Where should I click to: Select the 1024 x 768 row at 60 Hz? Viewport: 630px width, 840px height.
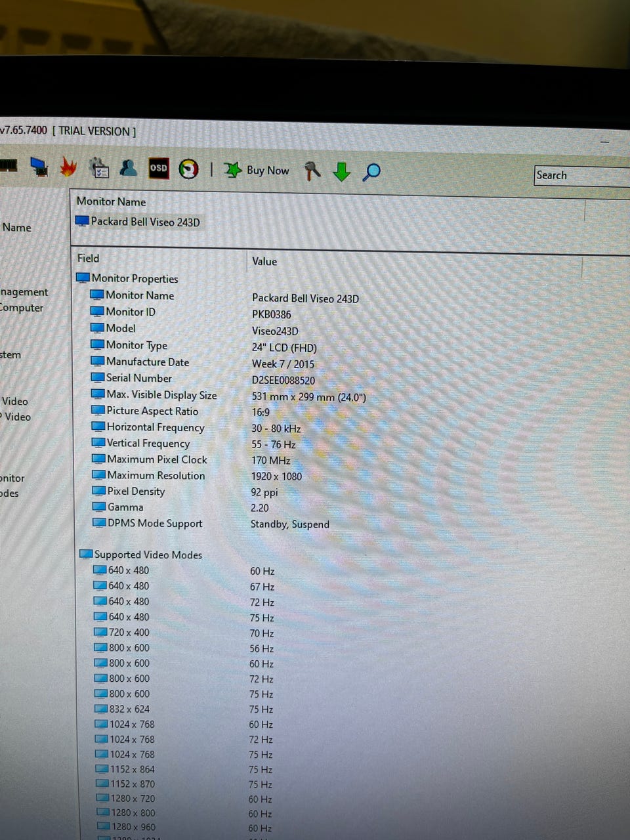point(184,724)
